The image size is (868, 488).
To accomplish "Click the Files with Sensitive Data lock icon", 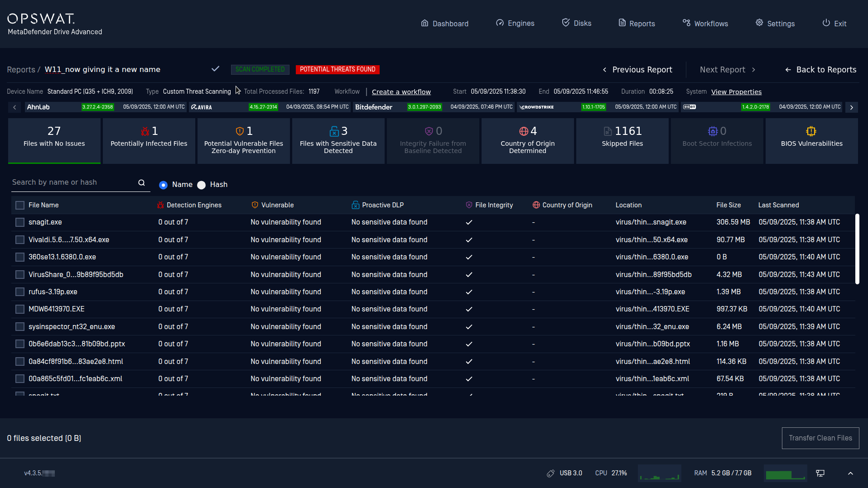I will click(x=334, y=131).
